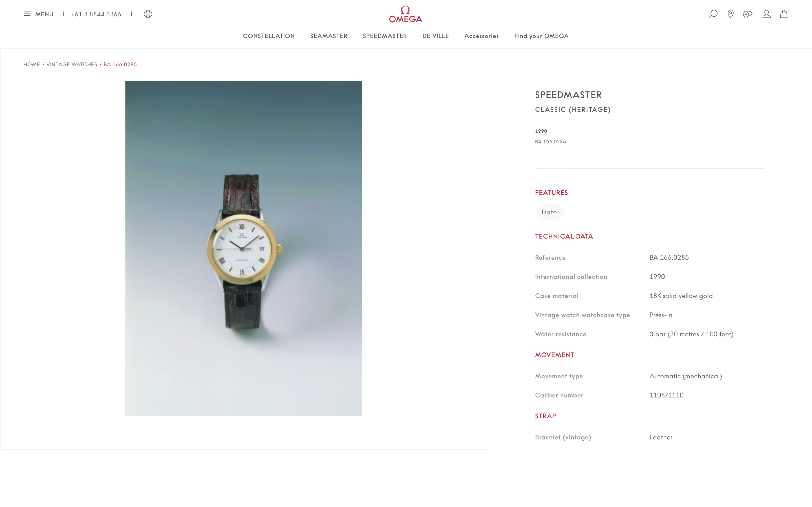The width and height of the screenshot is (812, 507).
Task: Open the CONSTELLATION menu
Action: pyautogui.click(x=269, y=36)
